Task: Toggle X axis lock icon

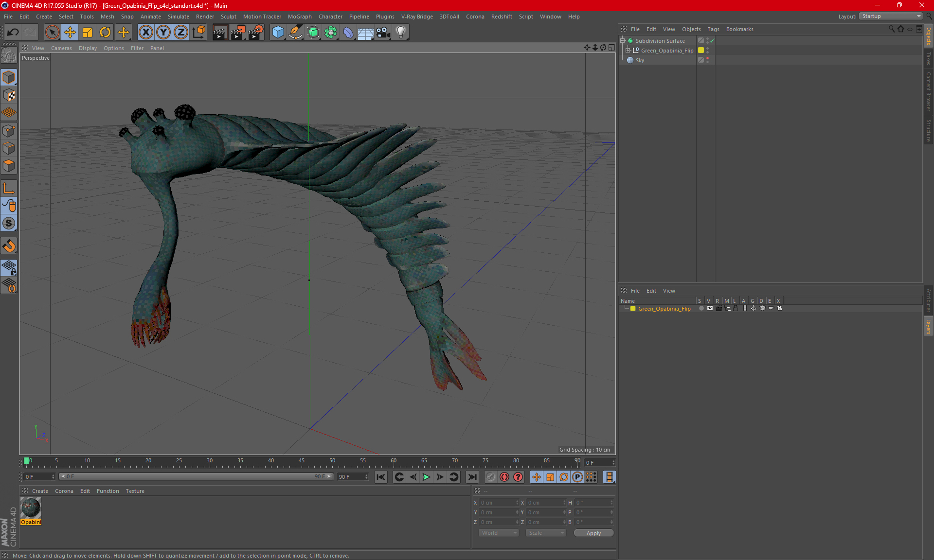Action: click(x=146, y=33)
